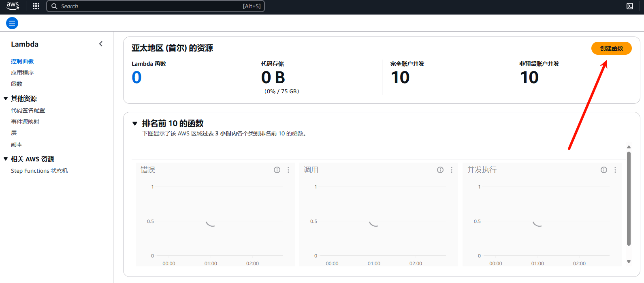
Task: Collapse the 相关 AWS 资源 sidebar section
Action: [x=6, y=159]
